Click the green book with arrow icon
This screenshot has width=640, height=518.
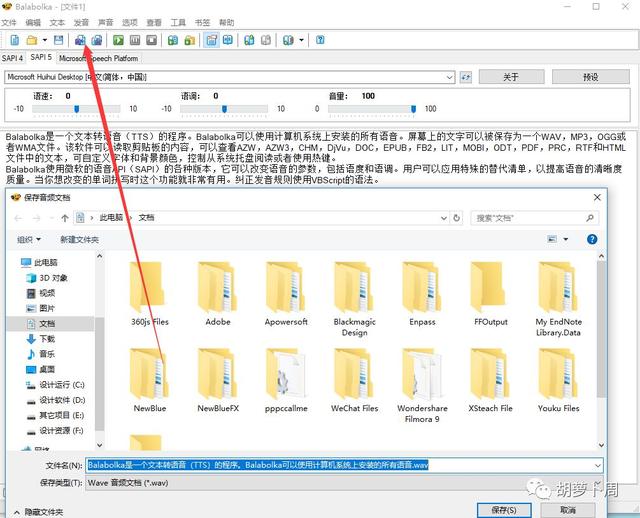coord(249,40)
